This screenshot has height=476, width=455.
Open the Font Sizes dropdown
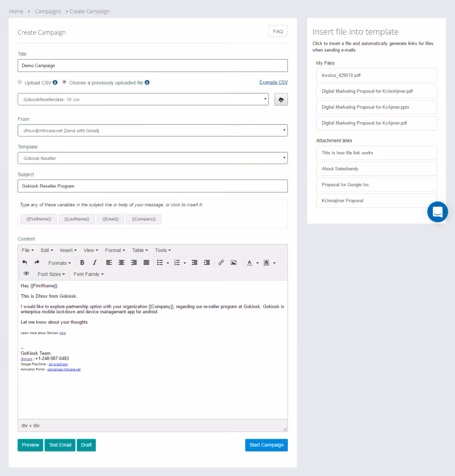tap(51, 274)
